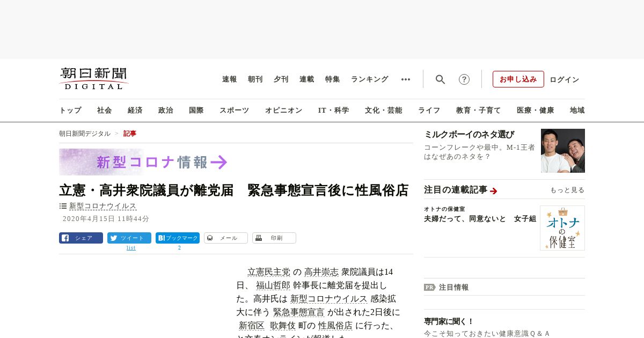Open the 新宿区 keyword link

tap(252, 326)
